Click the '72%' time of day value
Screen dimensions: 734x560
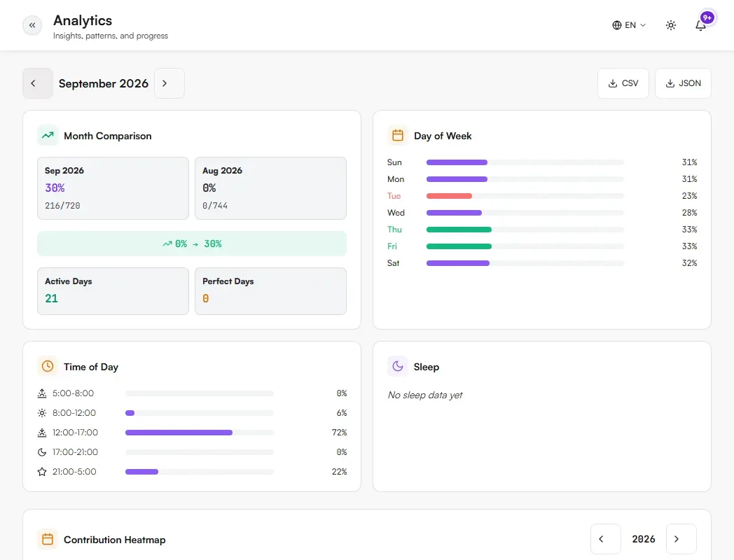[340, 433]
